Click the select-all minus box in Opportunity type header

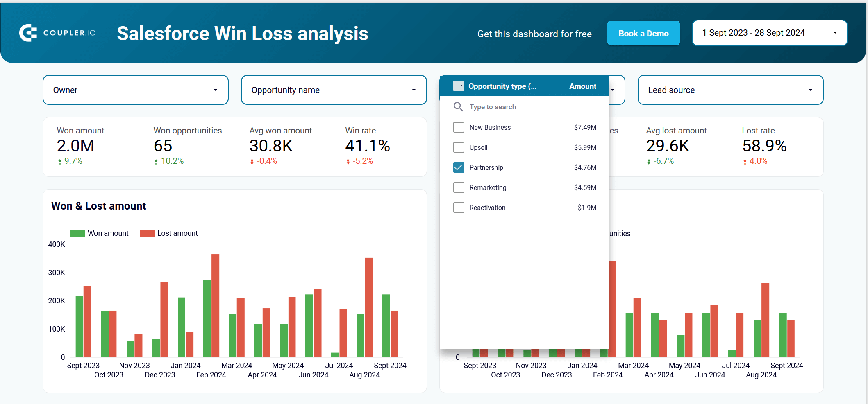[x=459, y=86]
